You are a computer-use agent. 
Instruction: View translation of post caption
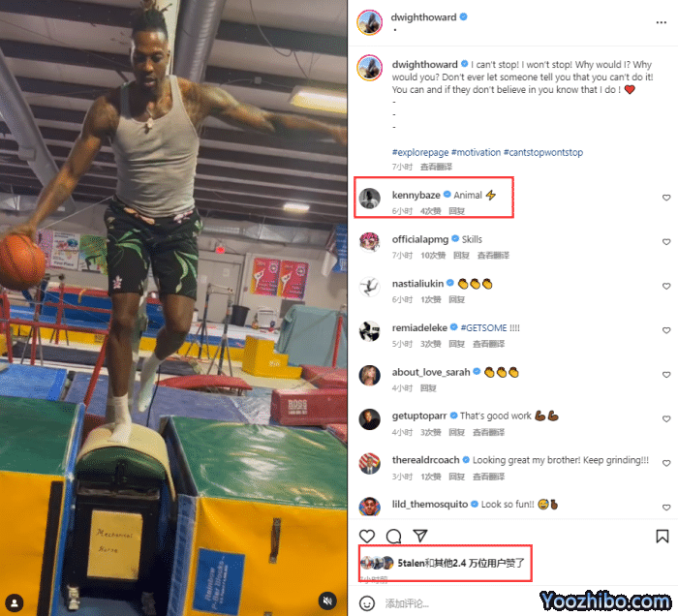coord(436,167)
